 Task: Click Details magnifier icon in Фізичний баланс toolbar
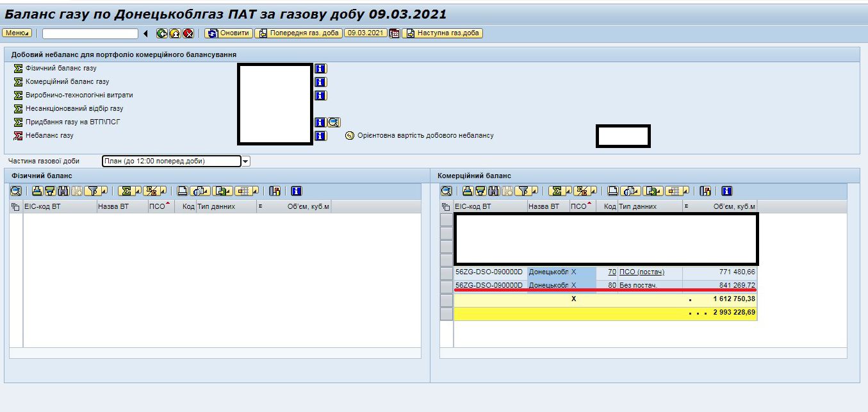(16, 191)
